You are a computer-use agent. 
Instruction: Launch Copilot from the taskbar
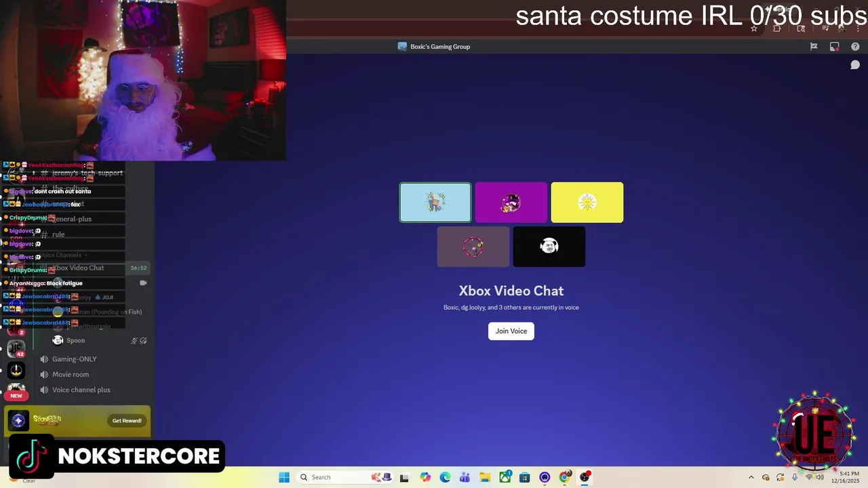[425, 477]
